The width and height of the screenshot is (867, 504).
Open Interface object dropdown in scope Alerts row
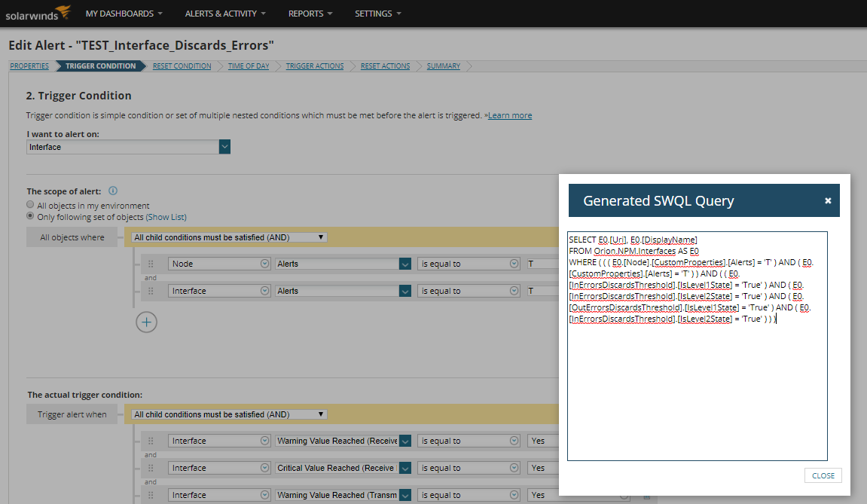(x=219, y=291)
